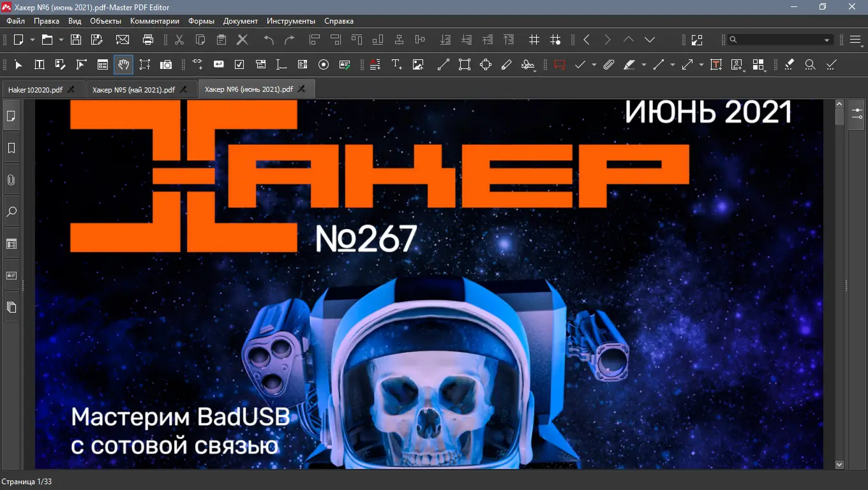The image size is (868, 490).
Task: Toggle the grid display
Action: point(534,40)
